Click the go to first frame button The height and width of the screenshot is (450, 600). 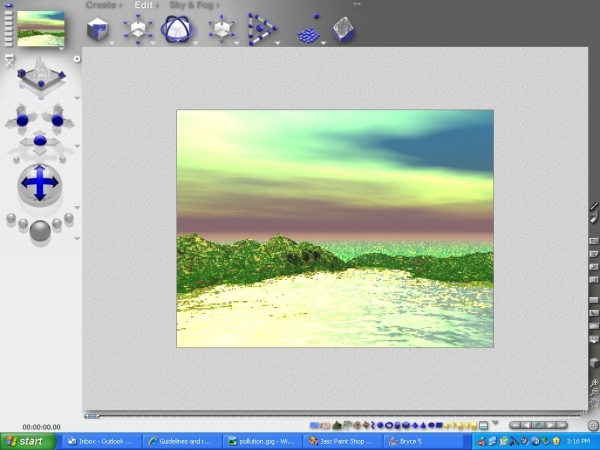[515, 425]
